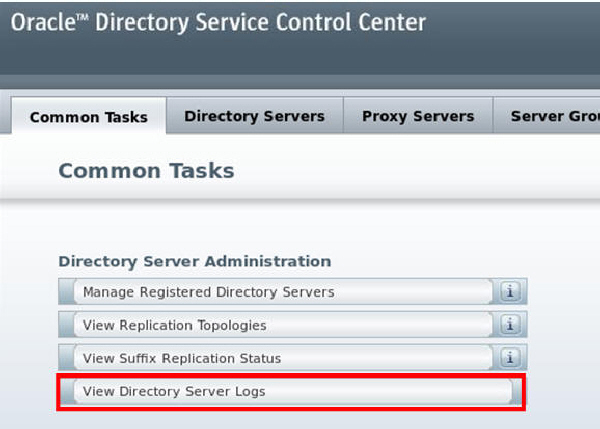Click left grip of View Replication Topologies
The image size is (600, 429).
[68, 325]
